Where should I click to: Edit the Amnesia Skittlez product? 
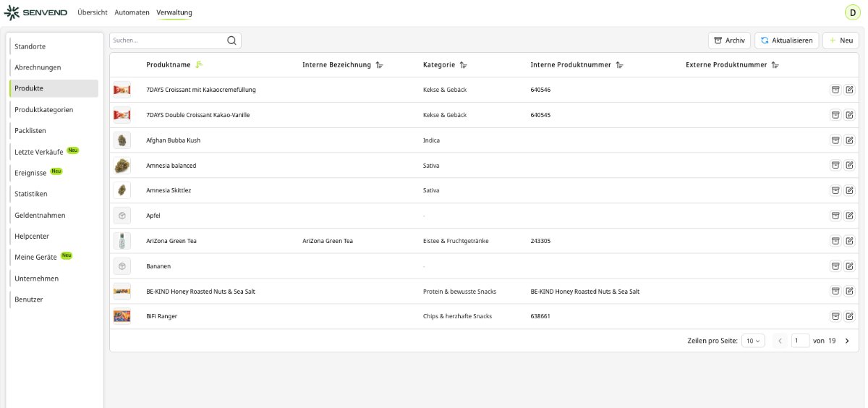[x=849, y=190]
